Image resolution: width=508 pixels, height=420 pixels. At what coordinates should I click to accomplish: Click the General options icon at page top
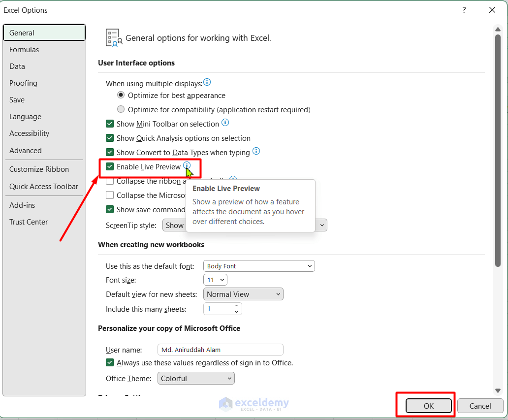pos(114,37)
